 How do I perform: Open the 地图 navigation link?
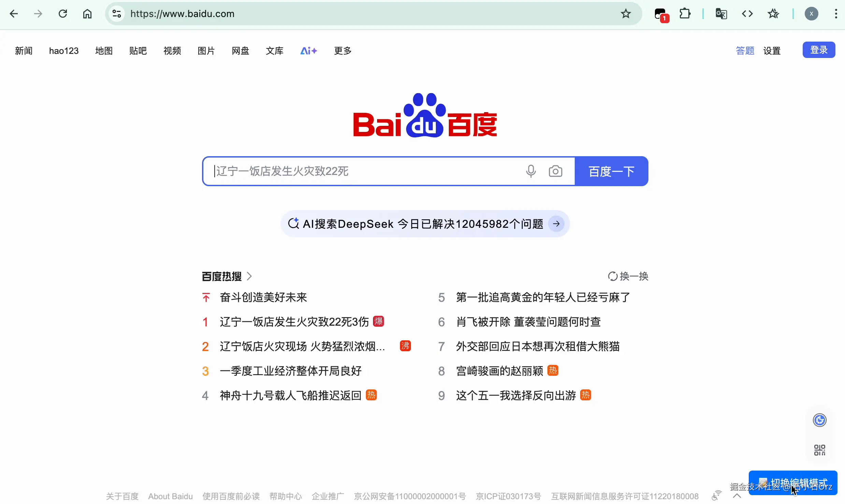[x=104, y=51]
